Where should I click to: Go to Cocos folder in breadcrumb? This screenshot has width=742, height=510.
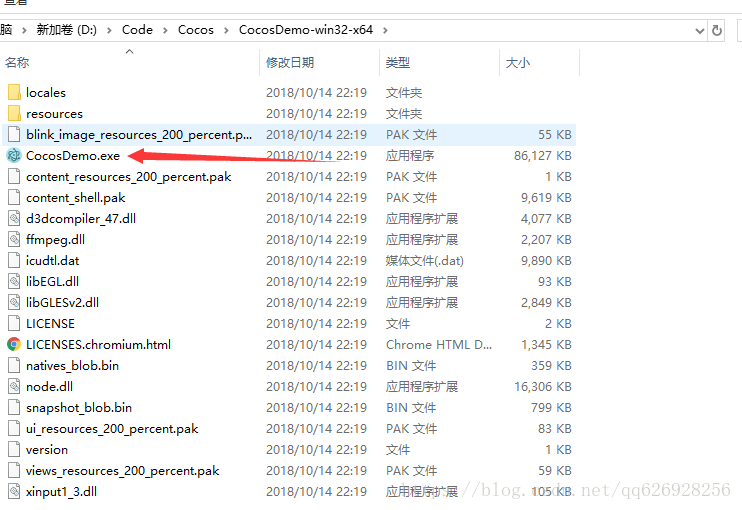(x=195, y=30)
